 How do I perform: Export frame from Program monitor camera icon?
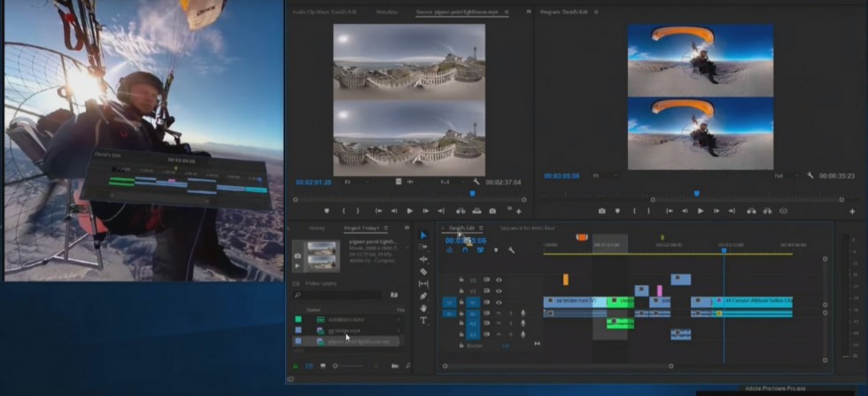coord(602,211)
